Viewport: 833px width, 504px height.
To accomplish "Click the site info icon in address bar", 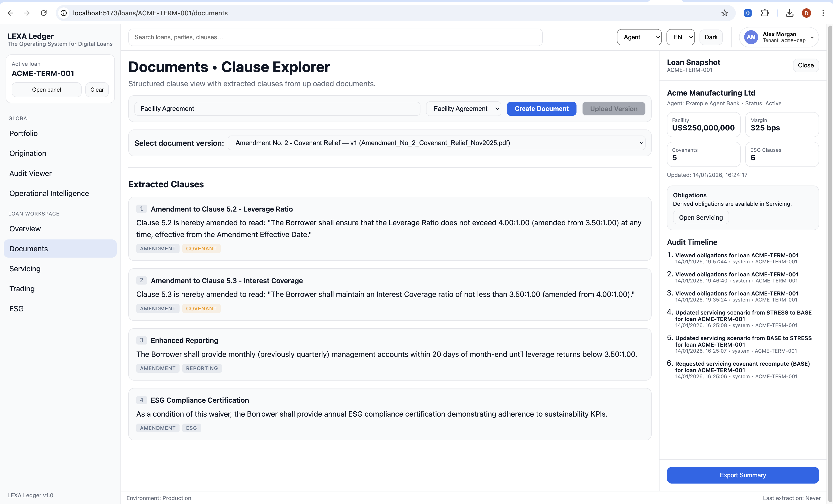I will pyautogui.click(x=63, y=13).
